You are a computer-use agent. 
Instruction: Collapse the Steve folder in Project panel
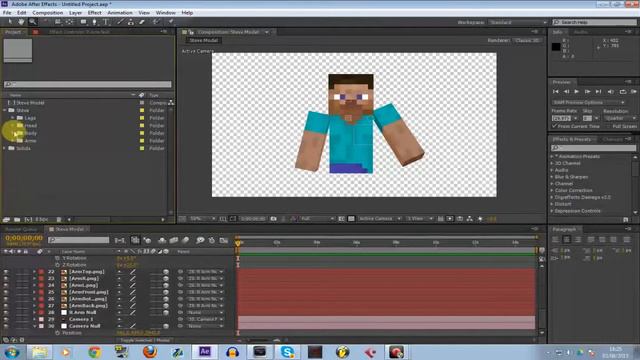click(5, 110)
